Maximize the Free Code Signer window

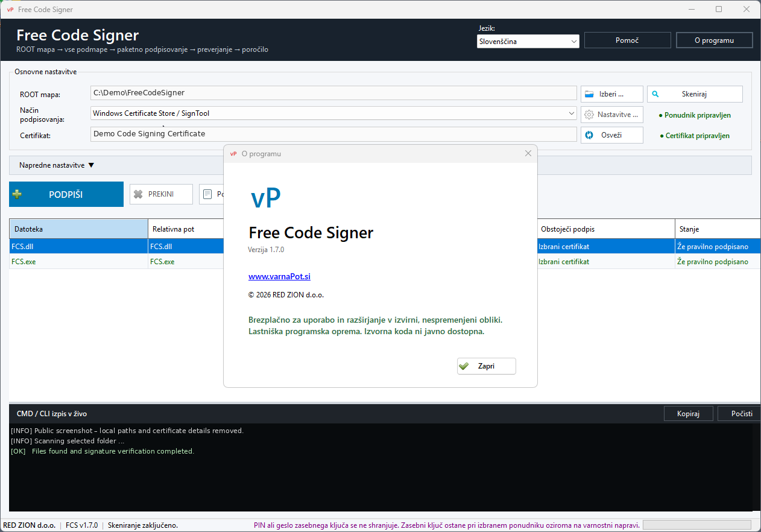pos(719,9)
